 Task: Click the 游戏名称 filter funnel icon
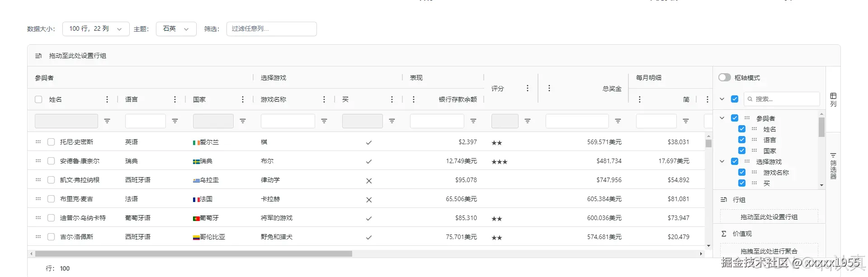[x=324, y=121]
